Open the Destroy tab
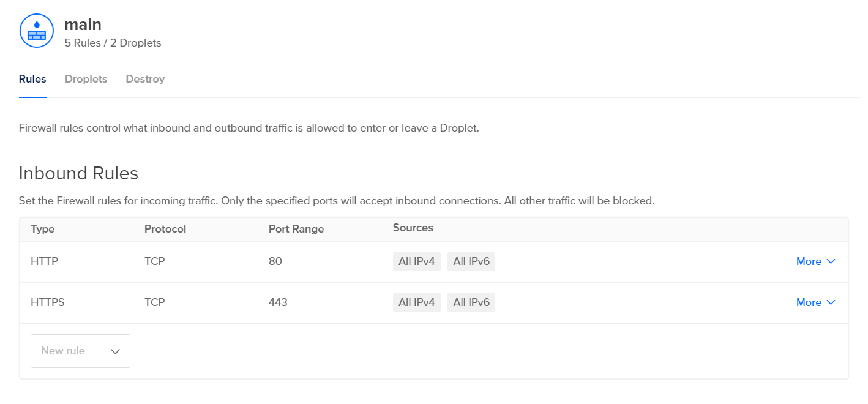 coord(145,79)
